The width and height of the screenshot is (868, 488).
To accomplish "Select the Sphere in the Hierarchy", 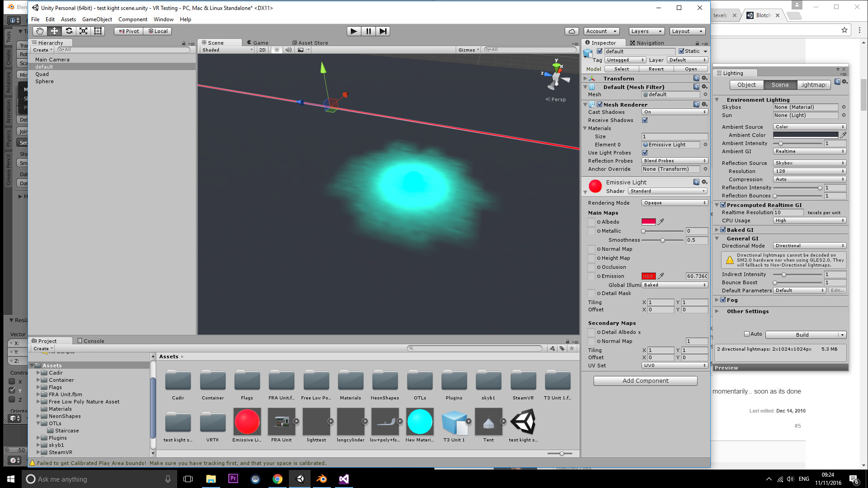I will coord(44,81).
